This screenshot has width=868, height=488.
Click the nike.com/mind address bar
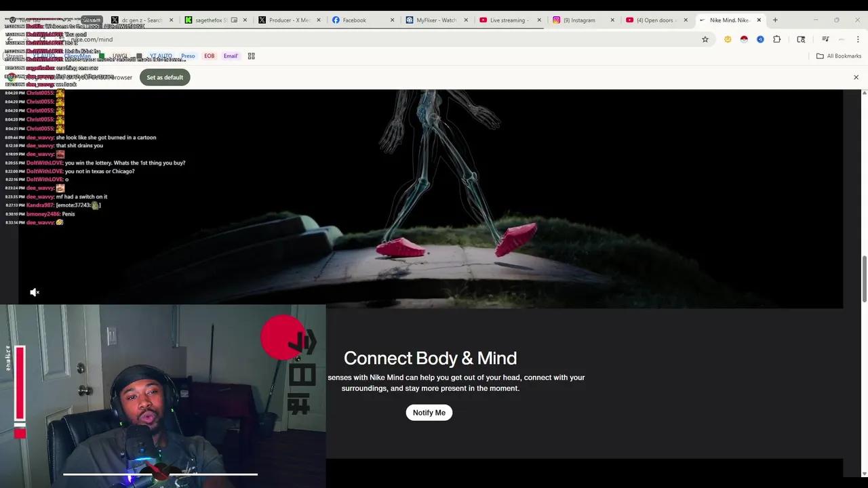click(380, 39)
